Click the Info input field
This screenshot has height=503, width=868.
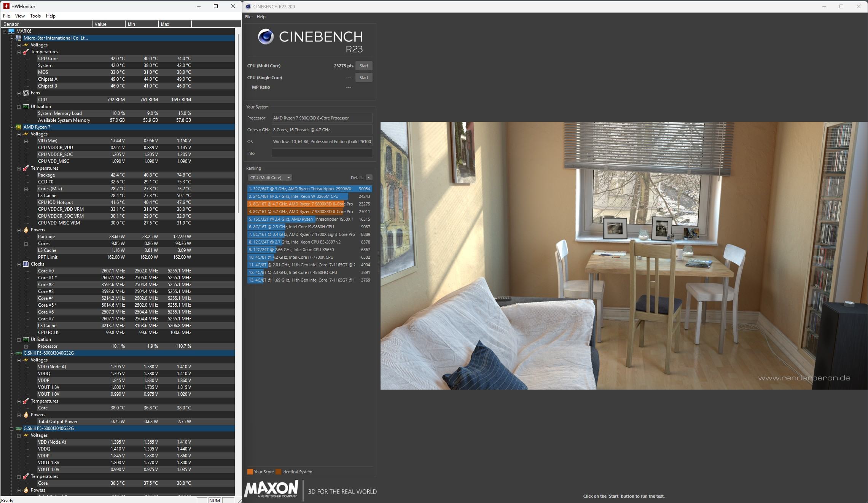pos(322,153)
